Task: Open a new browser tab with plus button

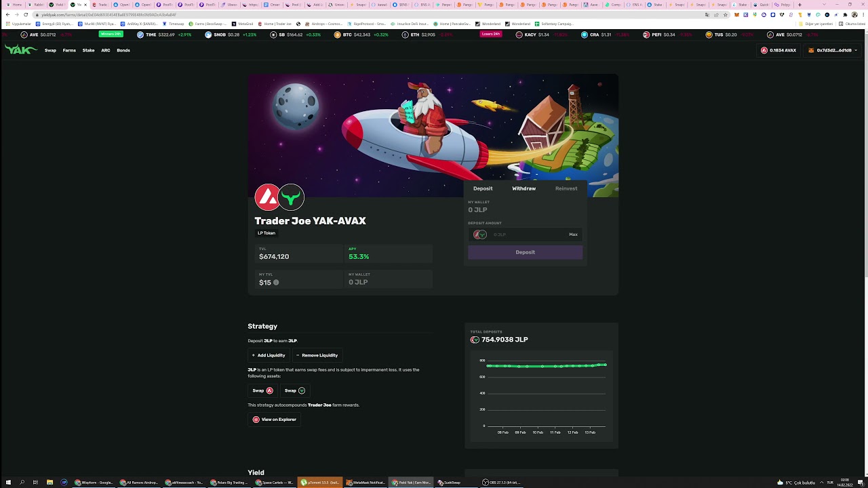Action: (800, 5)
